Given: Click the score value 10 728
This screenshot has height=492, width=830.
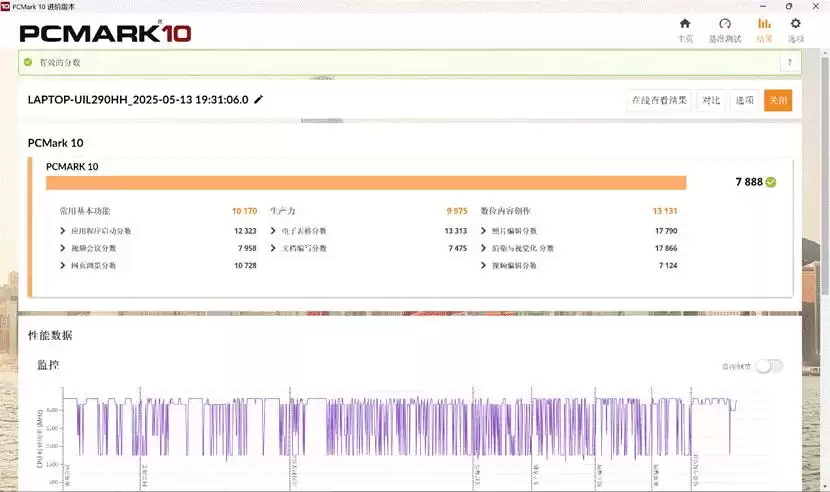Looking at the screenshot, I should (x=245, y=265).
